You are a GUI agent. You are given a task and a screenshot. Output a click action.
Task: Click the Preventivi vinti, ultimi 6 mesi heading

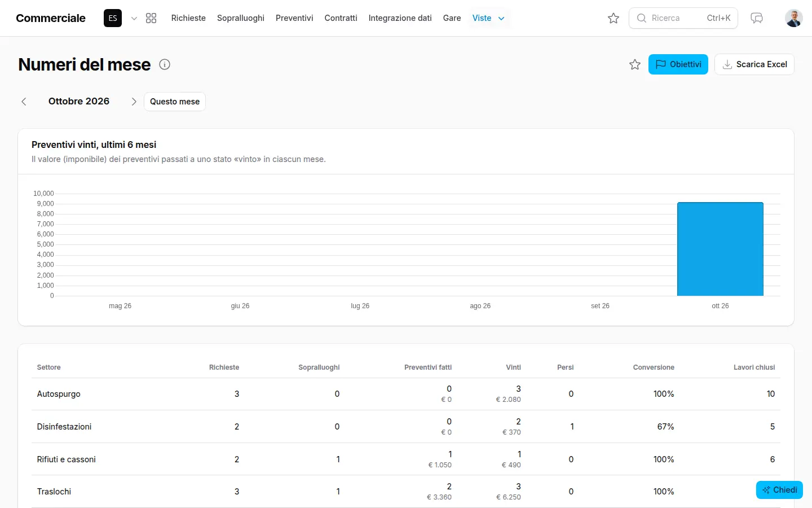94,144
